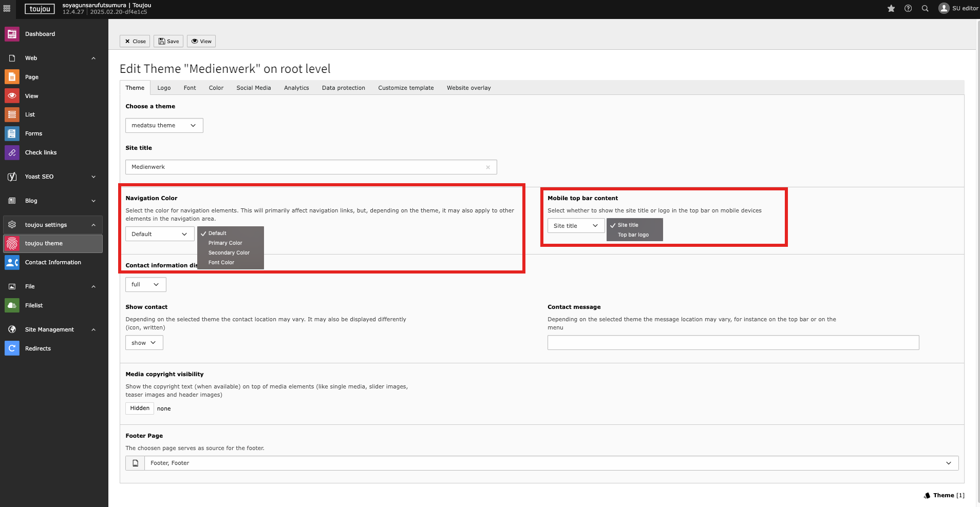Click the View button
This screenshot has height=507, width=980.
click(x=201, y=41)
